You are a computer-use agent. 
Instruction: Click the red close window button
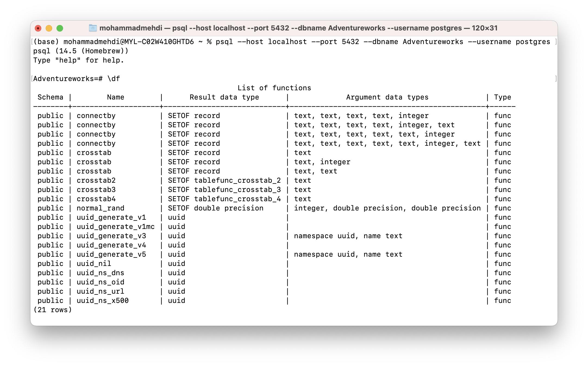tap(38, 28)
